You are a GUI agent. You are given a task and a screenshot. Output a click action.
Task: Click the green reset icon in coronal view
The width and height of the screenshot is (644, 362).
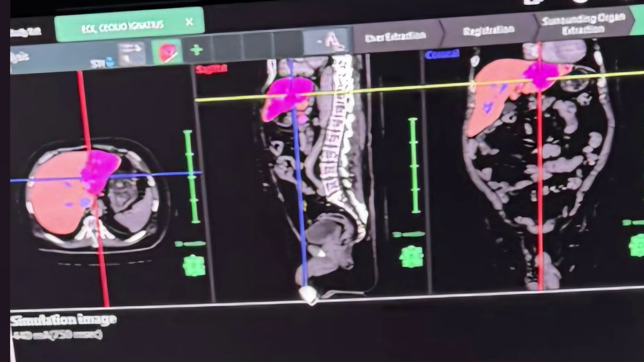coord(637,245)
